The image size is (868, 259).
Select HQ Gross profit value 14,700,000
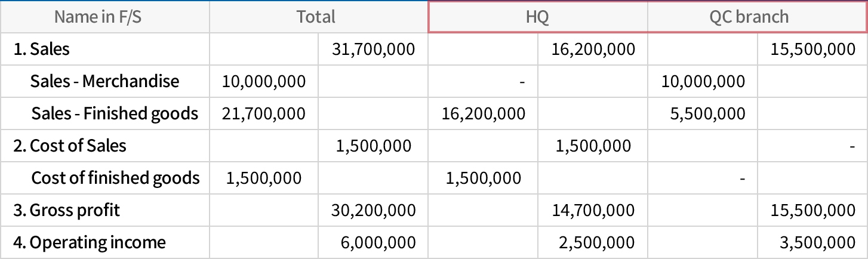point(594,210)
